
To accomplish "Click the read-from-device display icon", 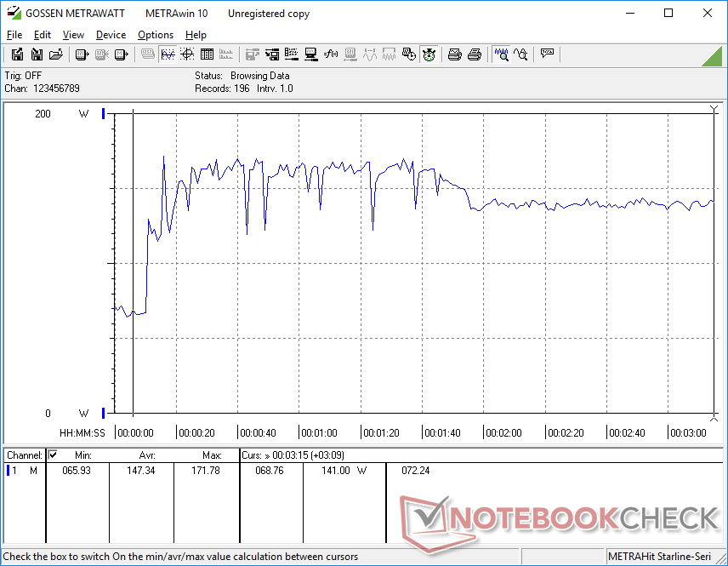I will coord(82,54).
